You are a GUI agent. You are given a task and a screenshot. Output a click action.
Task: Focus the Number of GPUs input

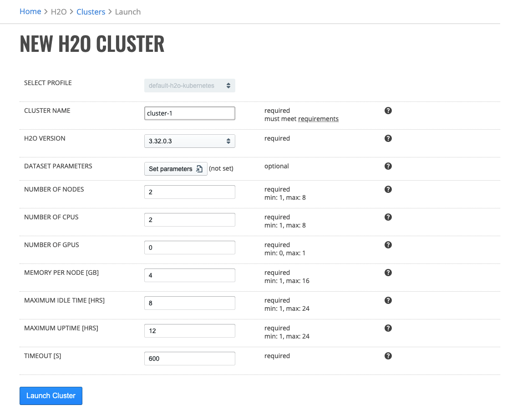pyautogui.click(x=190, y=247)
